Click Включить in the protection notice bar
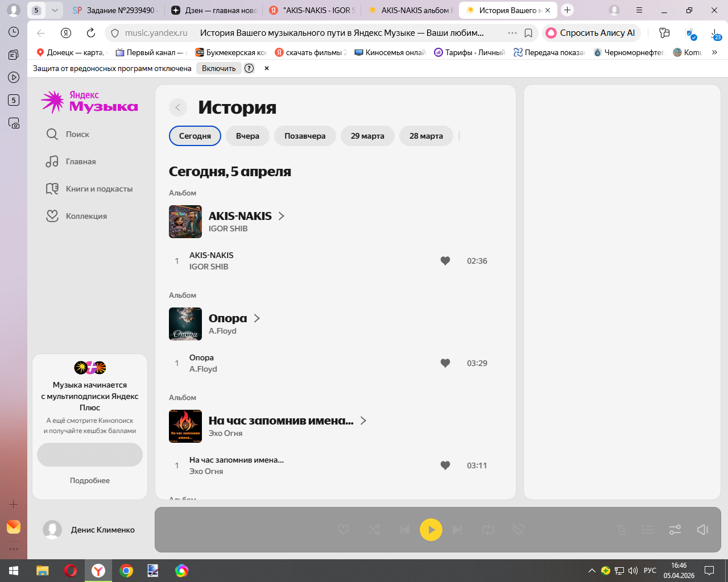728x582 pixels. 219,68
